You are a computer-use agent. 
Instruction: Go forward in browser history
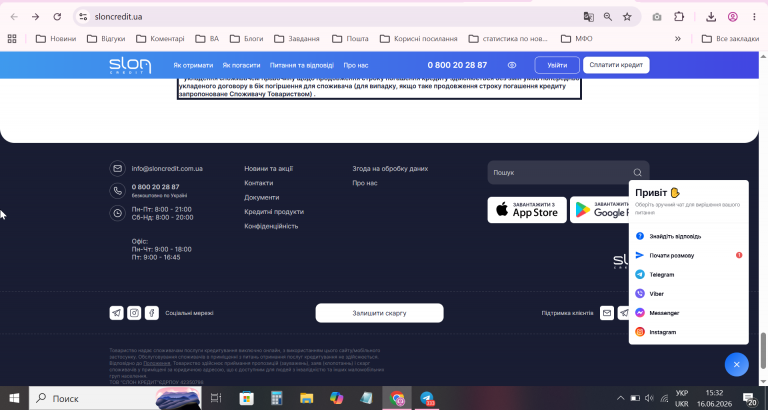click(35, 17)
